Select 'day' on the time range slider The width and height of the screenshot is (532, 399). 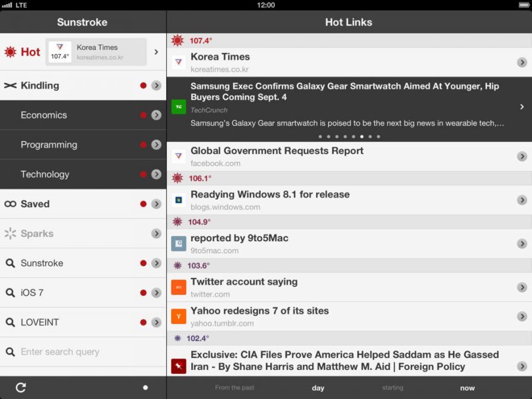point(318,388)
